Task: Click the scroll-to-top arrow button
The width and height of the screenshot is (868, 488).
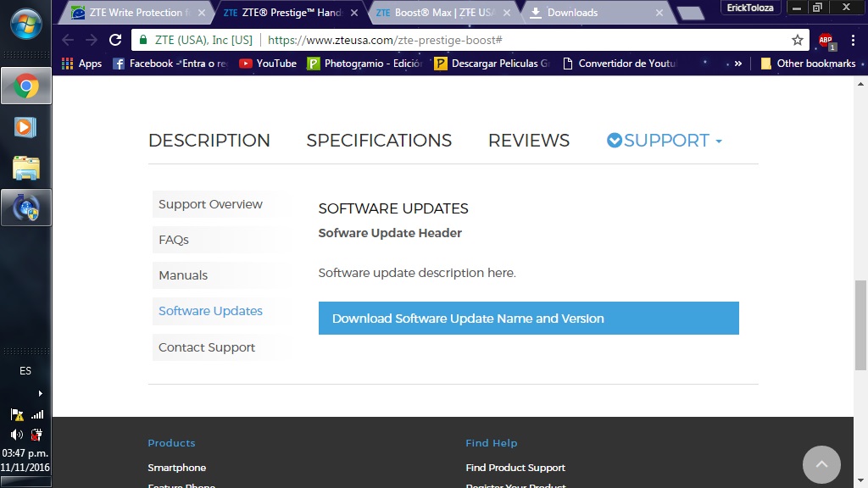Action: 821,464
